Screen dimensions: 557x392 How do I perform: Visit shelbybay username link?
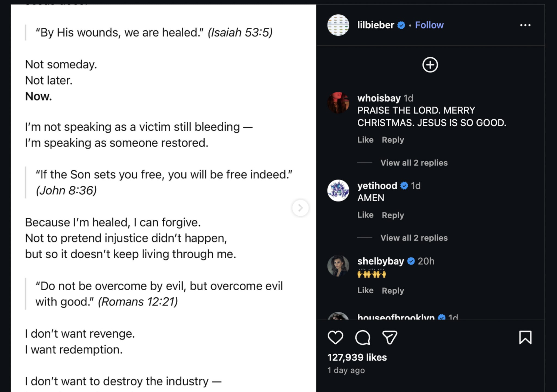point(380,261)
